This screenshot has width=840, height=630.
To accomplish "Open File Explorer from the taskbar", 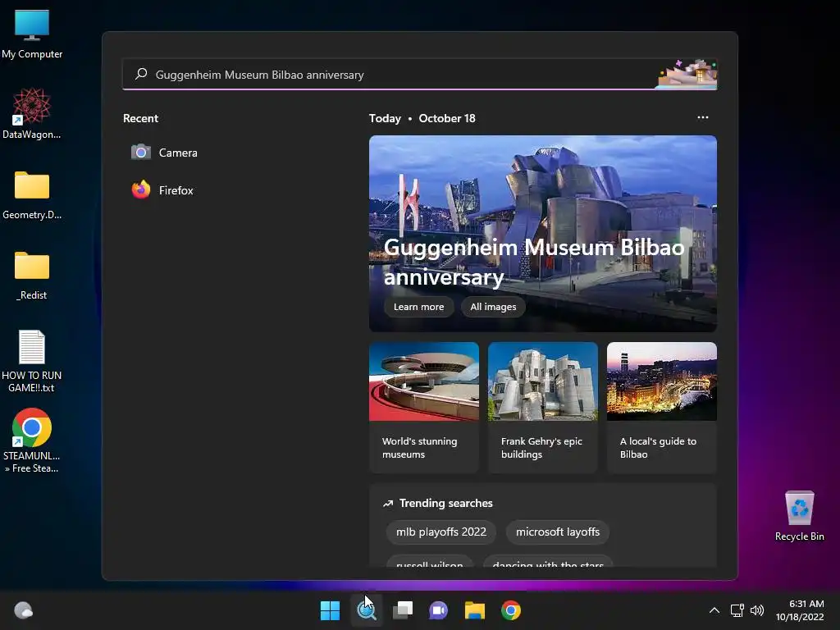I will pos(475,610).
